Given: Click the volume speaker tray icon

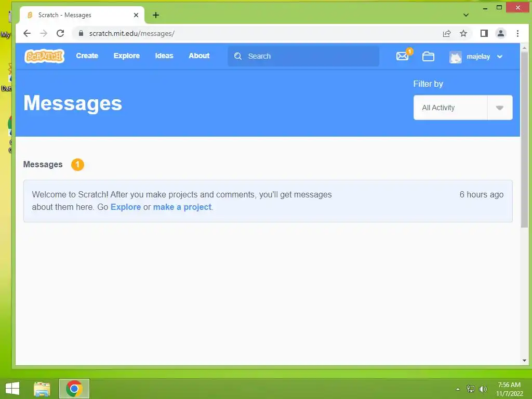Looking at the screenshot, I should [x=483, y=389].
